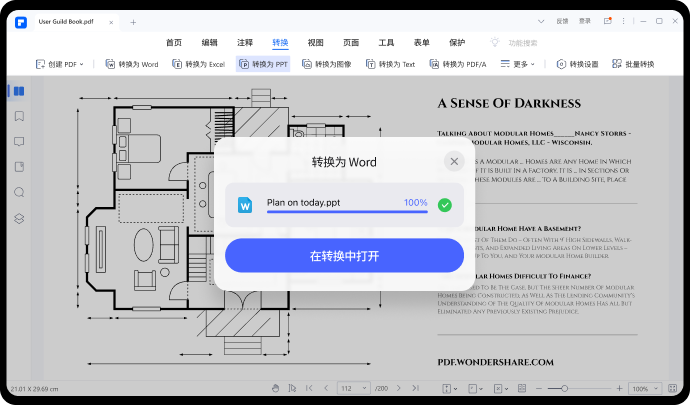
Task: Click 转换为 Excel toolbar button
Action: point(198,64)
